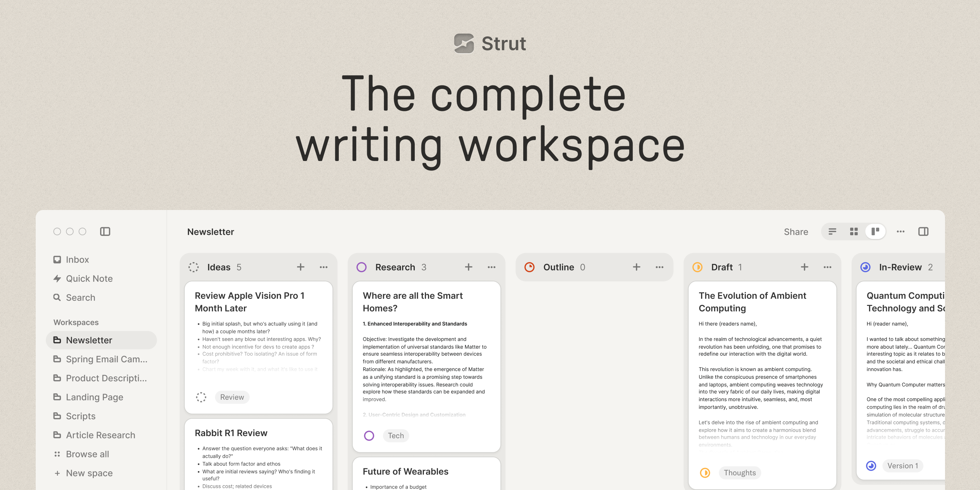Viewport: 980px width, 490px height.
Task: Change status on Smart Homes card
Action: (369, 436)
